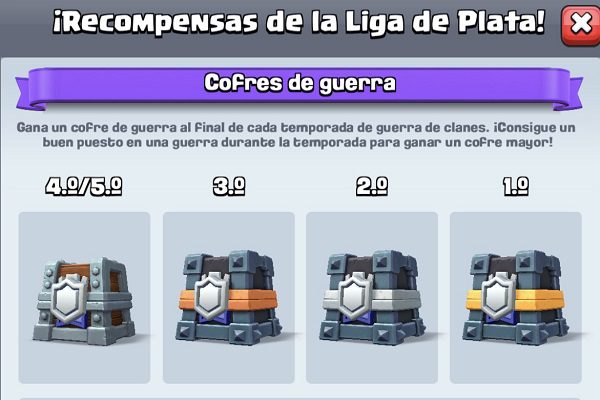
Task: Select the wooden 4.º/5.º war chest
Action: point(84,298)
